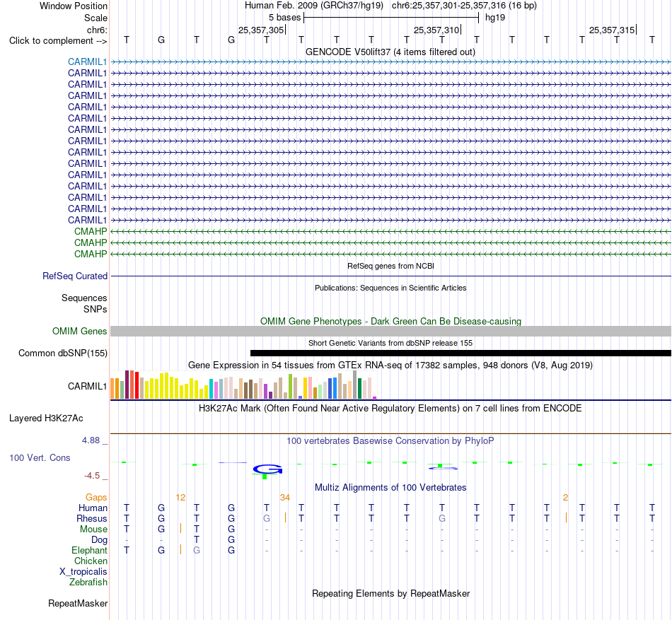This screenshot has width=672, height=620.
Task: Click the RepeatMasker track label
Action: (78, 603)
